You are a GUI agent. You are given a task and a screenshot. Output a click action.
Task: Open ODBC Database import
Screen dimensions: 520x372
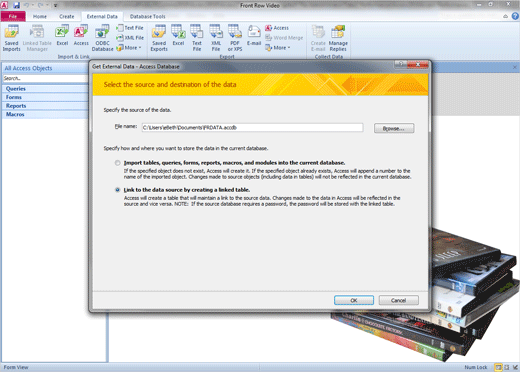click(x=102, y=38)
